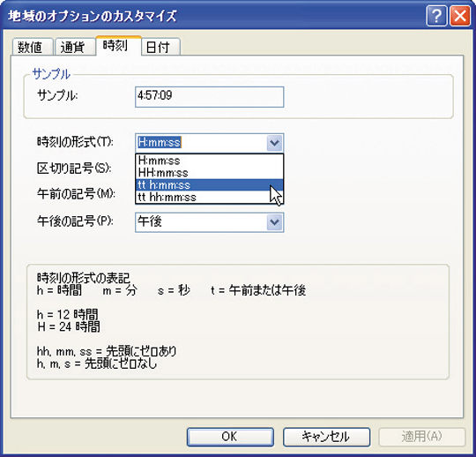Click the title bar help question mark icon

(x=436, y=16)
